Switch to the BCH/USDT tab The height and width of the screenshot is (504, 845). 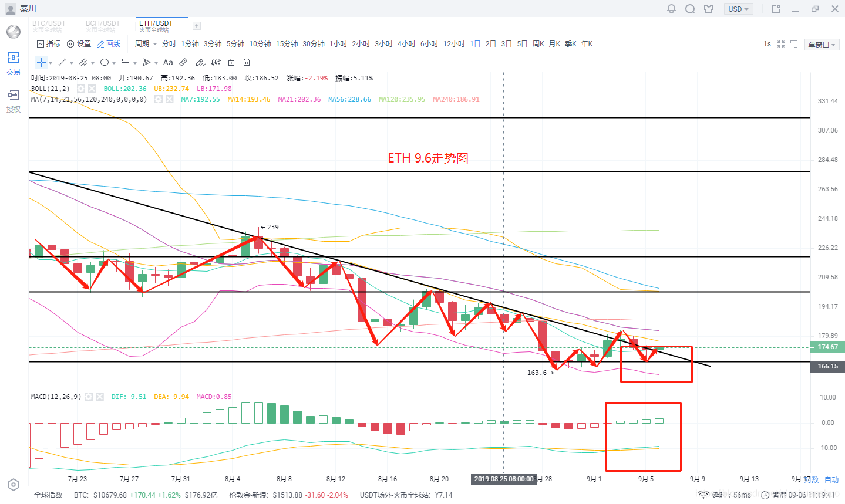tap(103, 26)
